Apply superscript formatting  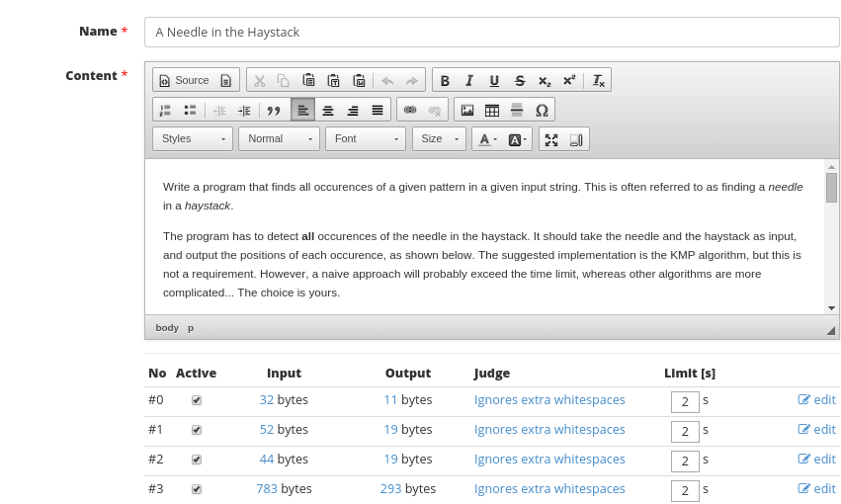point(569,80)
